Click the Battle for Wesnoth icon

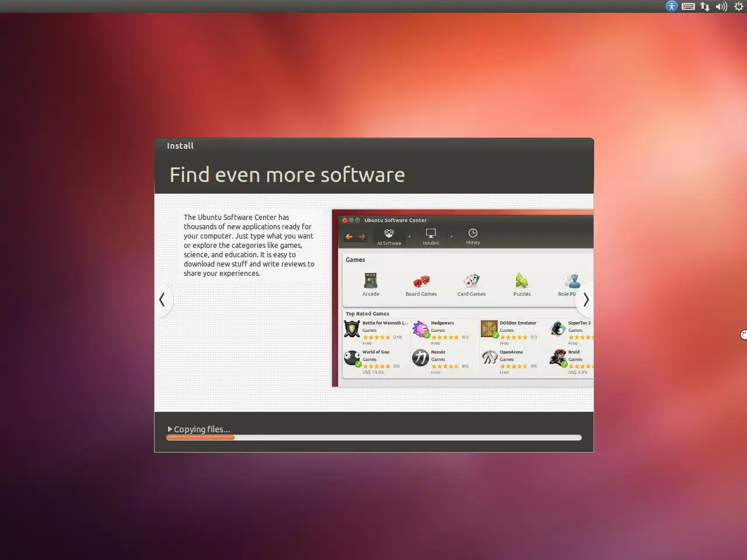click(352, 329)
